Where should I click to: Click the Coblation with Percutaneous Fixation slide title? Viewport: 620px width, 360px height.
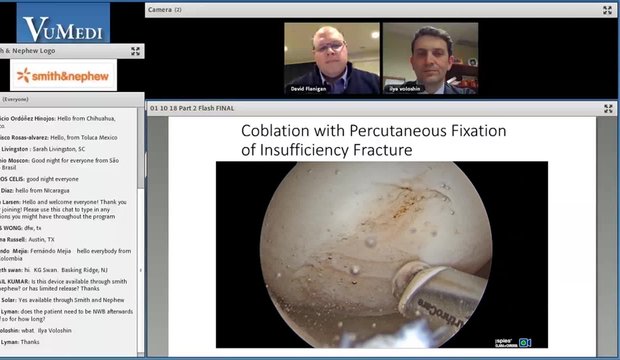coord(374,140)
